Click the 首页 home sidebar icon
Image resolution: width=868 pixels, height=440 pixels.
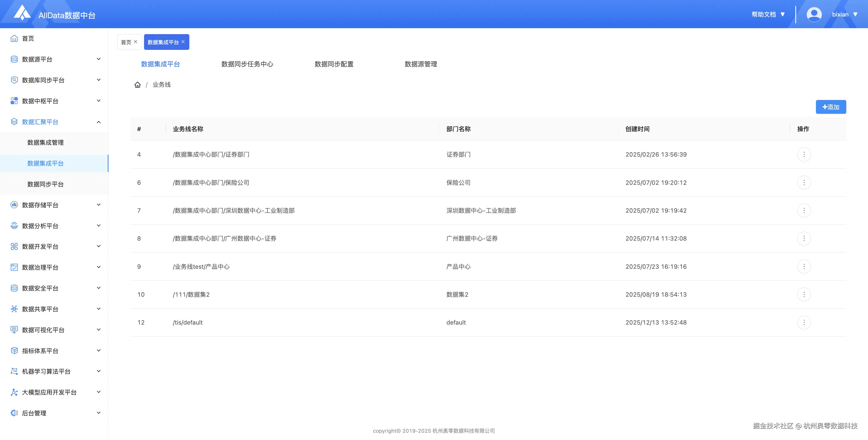click(14, 38)
